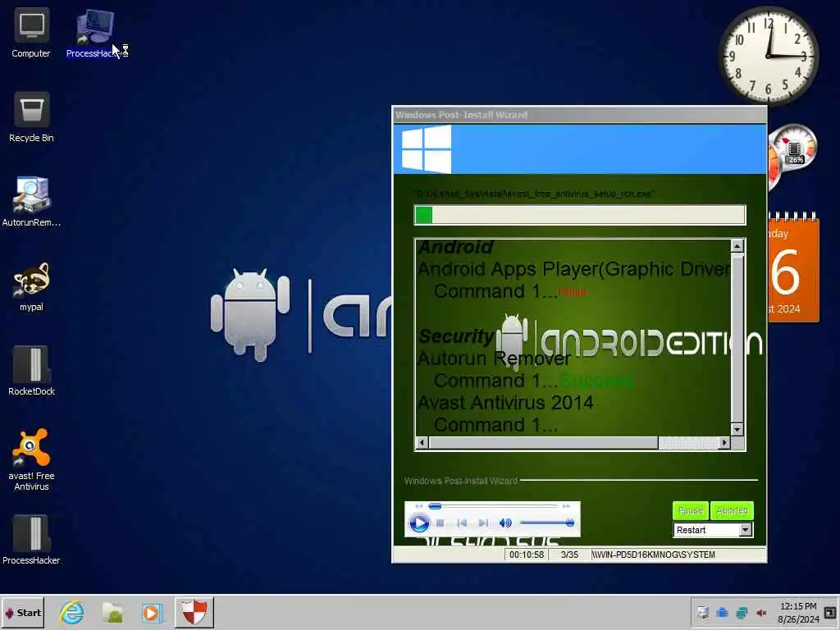Click the WIN-PD5D16KMNOG\SYSTEM status text
This screenshot has height=630, width=840.
pyautogui.click(x=653, y=555)
